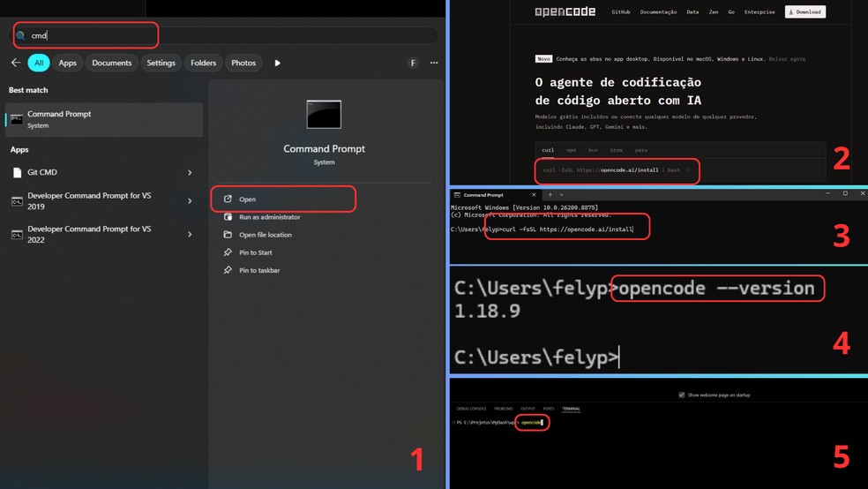Screen dimensions: 868x489
Task: Expand Git CMD result chevron
Action: tap(190, 173)
